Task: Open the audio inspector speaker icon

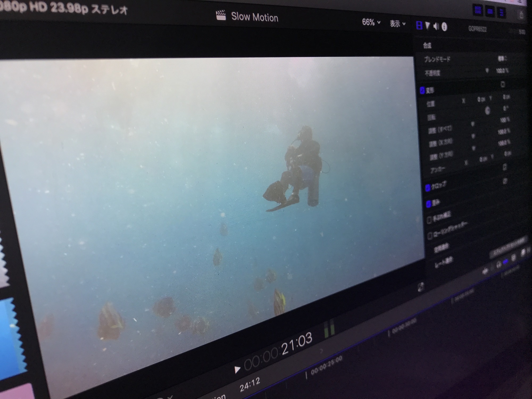Action: tap(436, 26)
